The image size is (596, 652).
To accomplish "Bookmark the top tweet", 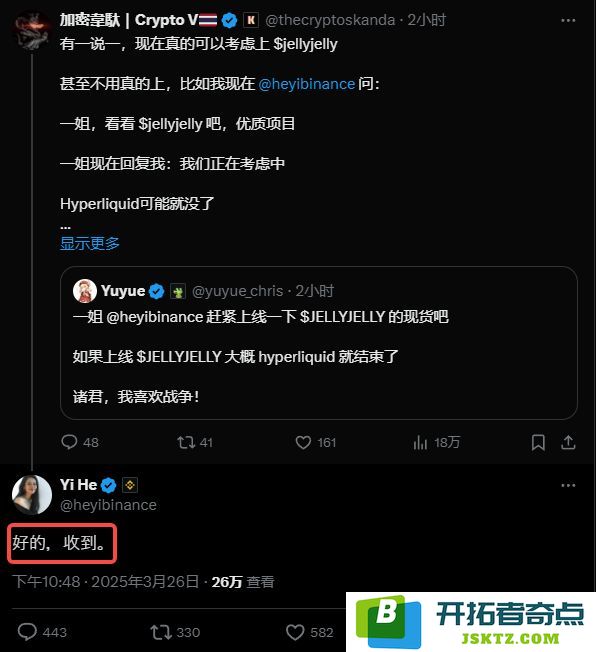I will pos(538,442).
